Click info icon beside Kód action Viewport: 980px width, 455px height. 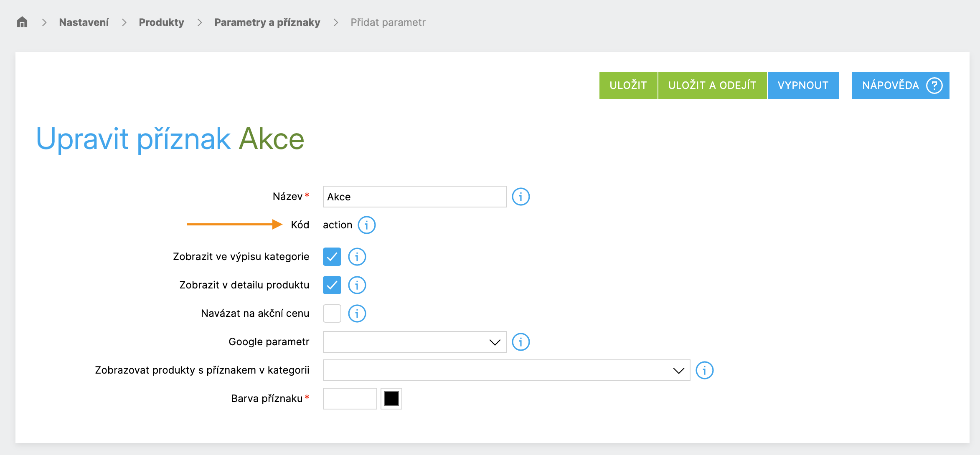click(366, 225)
